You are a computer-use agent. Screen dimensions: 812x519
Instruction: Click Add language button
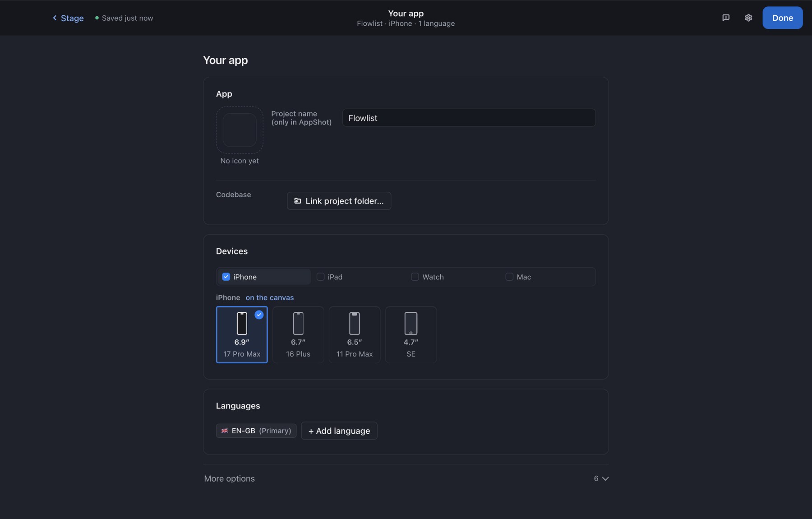(x=339, y=431)
